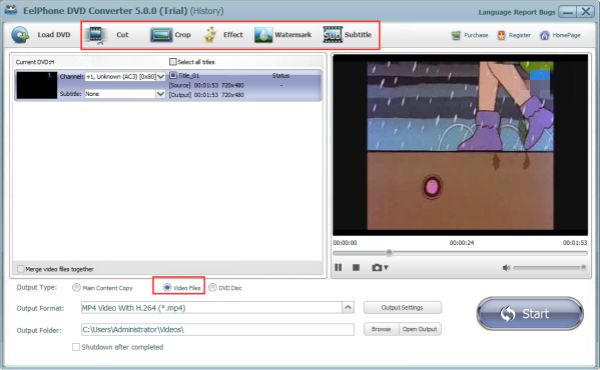Click the Register link
The height and width of the screenshot is (370, 600).
520,35
